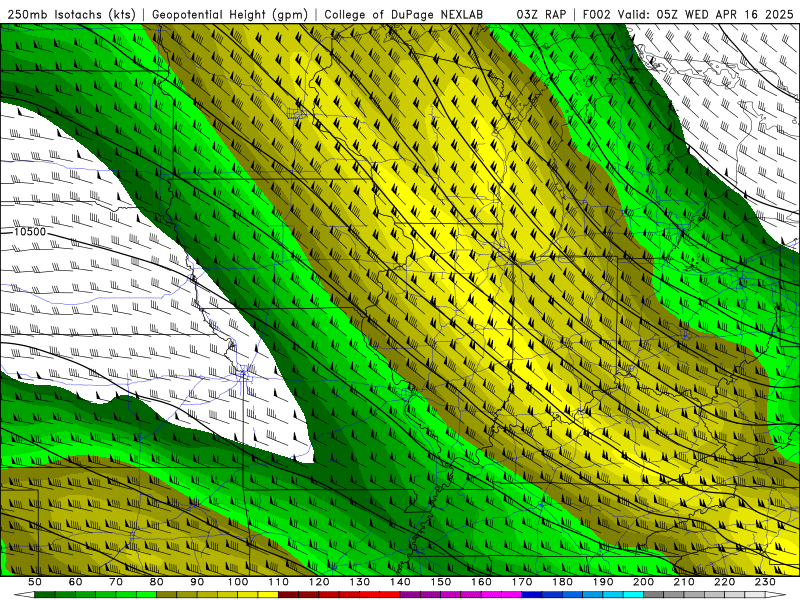
Task: Click the '160' legend value
Action: pos(481,582)
